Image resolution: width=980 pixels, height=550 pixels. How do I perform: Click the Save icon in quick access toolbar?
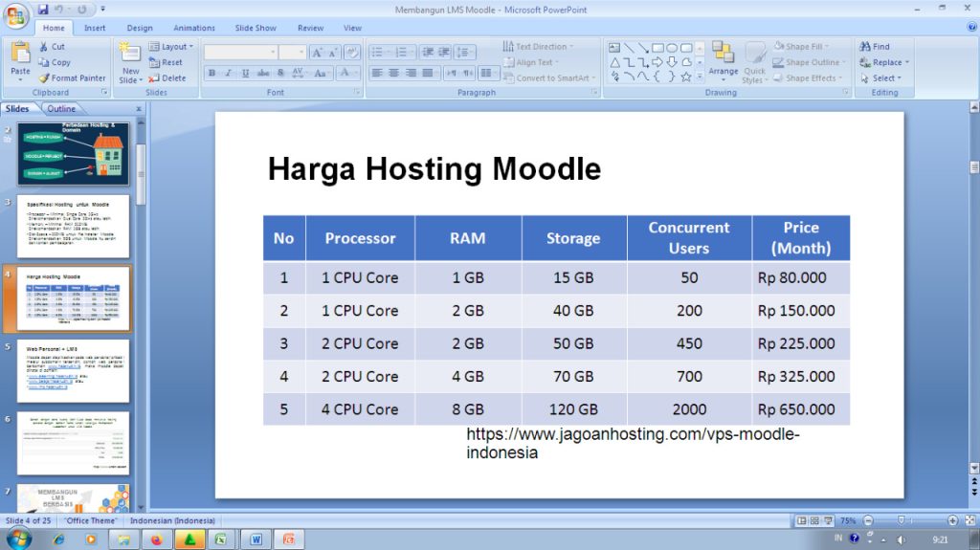click(x=43, y=10)
